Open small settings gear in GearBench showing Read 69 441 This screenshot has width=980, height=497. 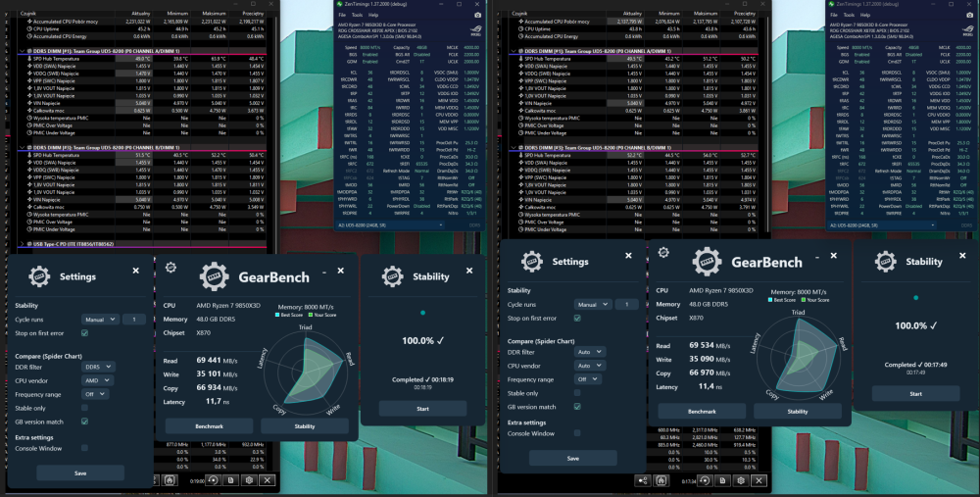coord(171,268)
